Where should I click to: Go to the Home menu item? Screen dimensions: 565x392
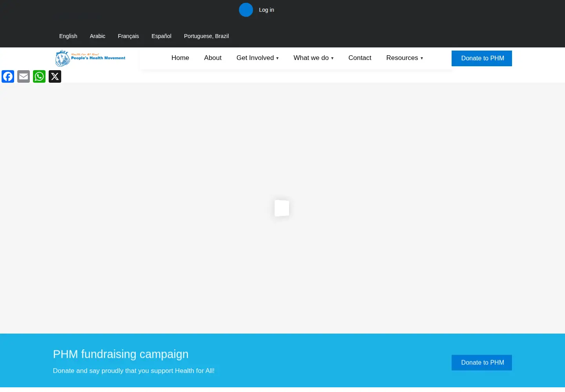pyautogui.click(x=180, y=58)
